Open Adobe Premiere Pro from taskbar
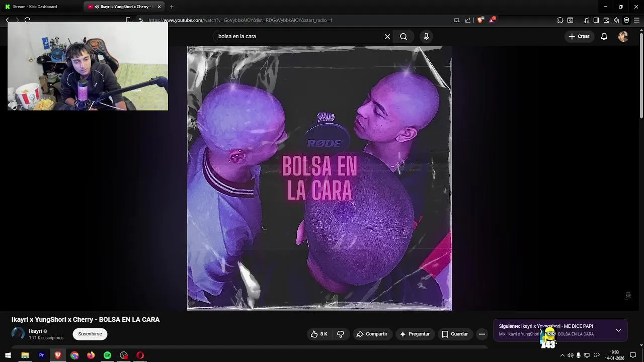 click(x=41, y=355)
